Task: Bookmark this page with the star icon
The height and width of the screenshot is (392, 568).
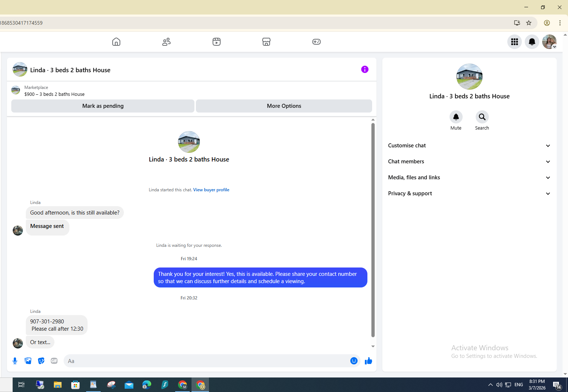Action: point(529,23)
